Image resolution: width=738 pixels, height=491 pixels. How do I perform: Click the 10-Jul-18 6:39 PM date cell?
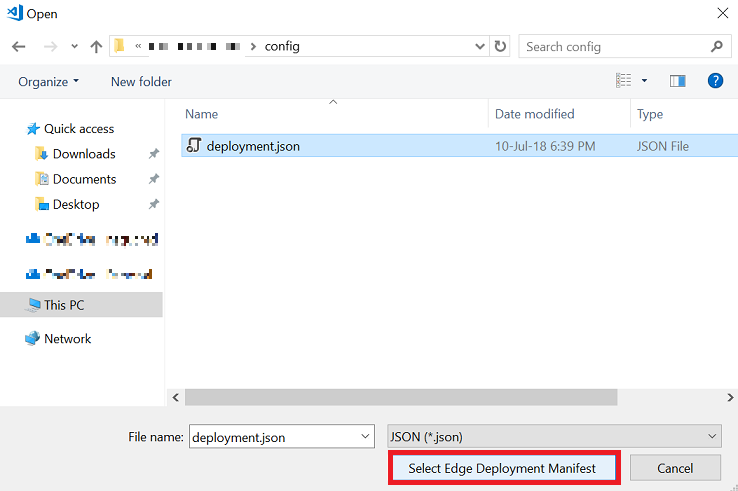[545, 146]
